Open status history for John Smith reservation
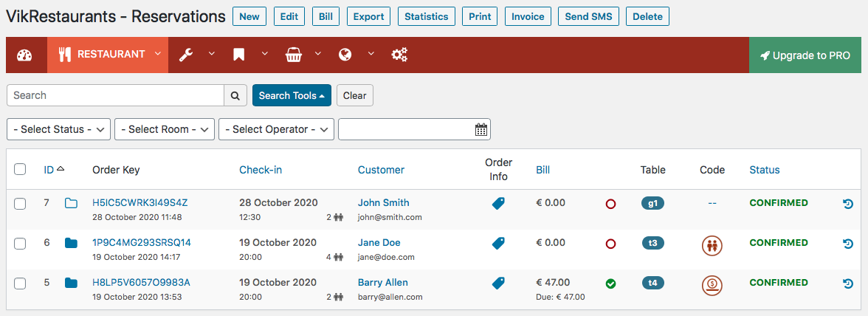The image size is (868, 316). click(x=847, y=204)
